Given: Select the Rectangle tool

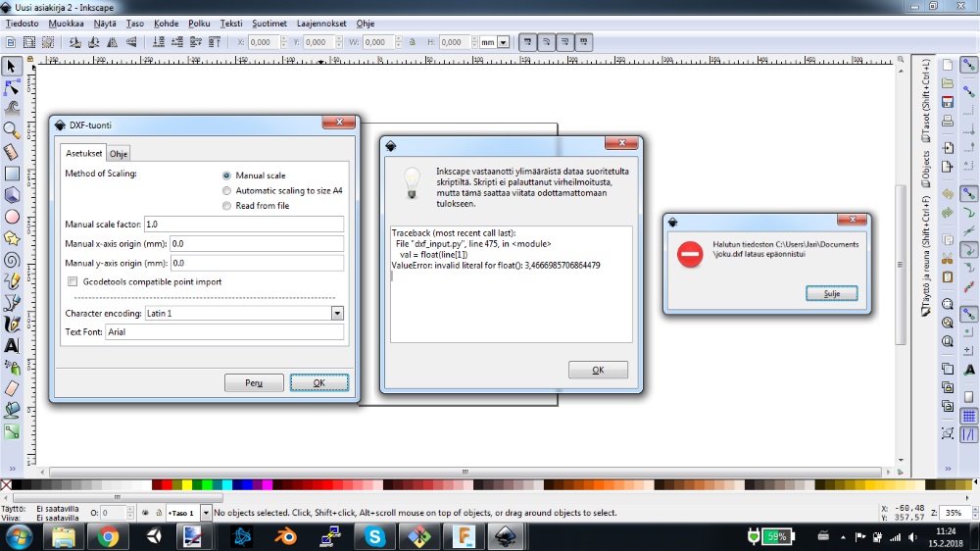Looking at the screenshot, I should [x=11, y=174].
